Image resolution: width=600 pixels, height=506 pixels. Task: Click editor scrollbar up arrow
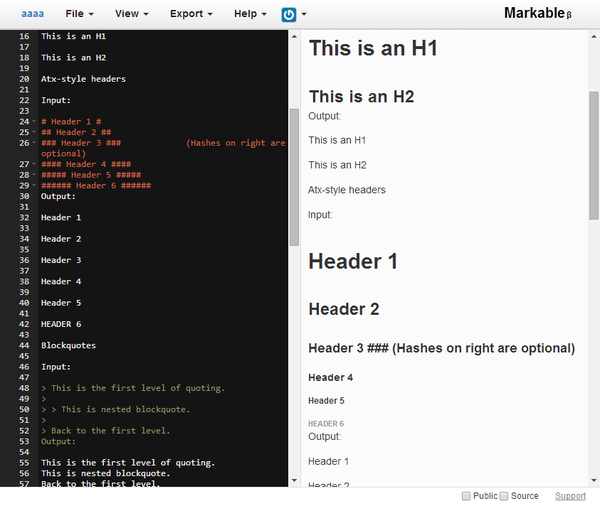pyautogui.click(x=294, y=37)
